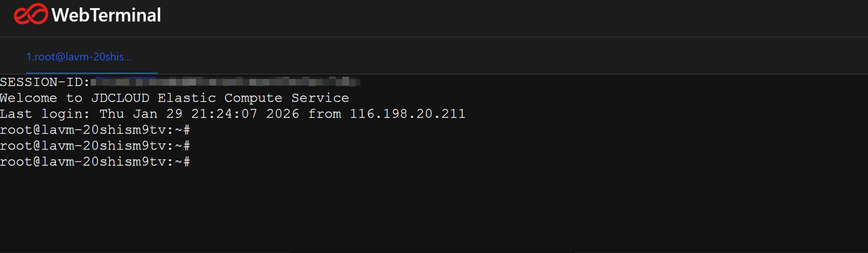The image size is (868, 253).
Task: Click the JDCLOUD word in the welcome line
Action: (120, 98)
